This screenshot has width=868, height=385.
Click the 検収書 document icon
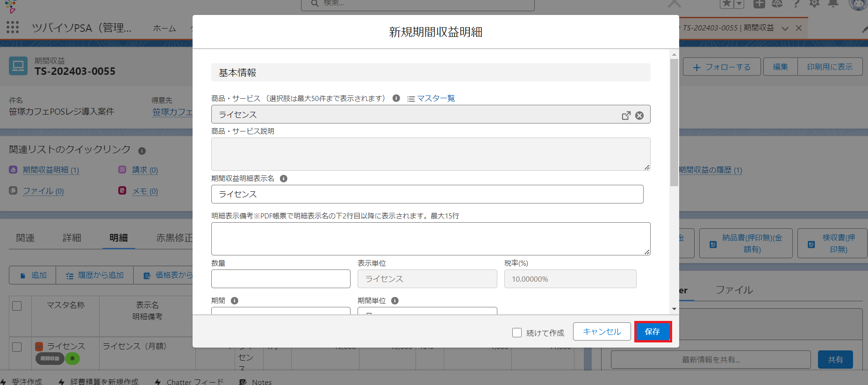click(811, 244)
